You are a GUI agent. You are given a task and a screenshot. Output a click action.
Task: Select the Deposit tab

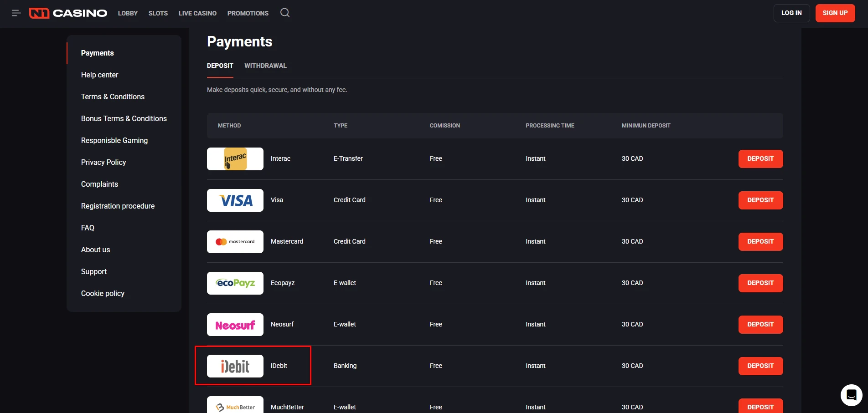pyautogui.click(x=220, y=66)
